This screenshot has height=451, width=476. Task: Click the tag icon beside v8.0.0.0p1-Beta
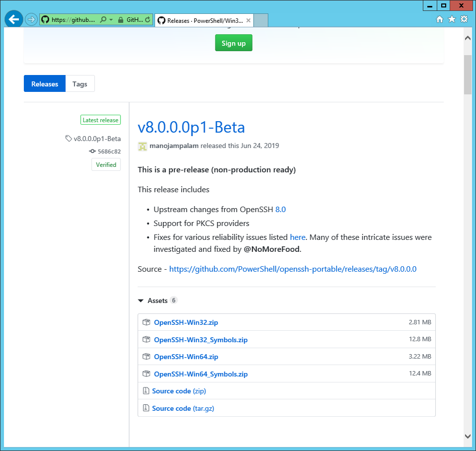click(68, 139)
